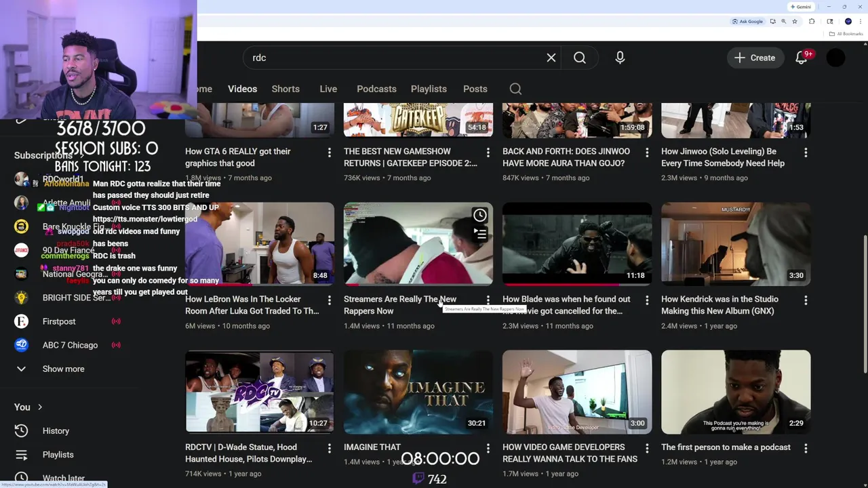Image resolution: width=868 pixels, height=488 pixels.
Task: Open BRIGHT SIDE subscription channel
Action: (68, 298)
